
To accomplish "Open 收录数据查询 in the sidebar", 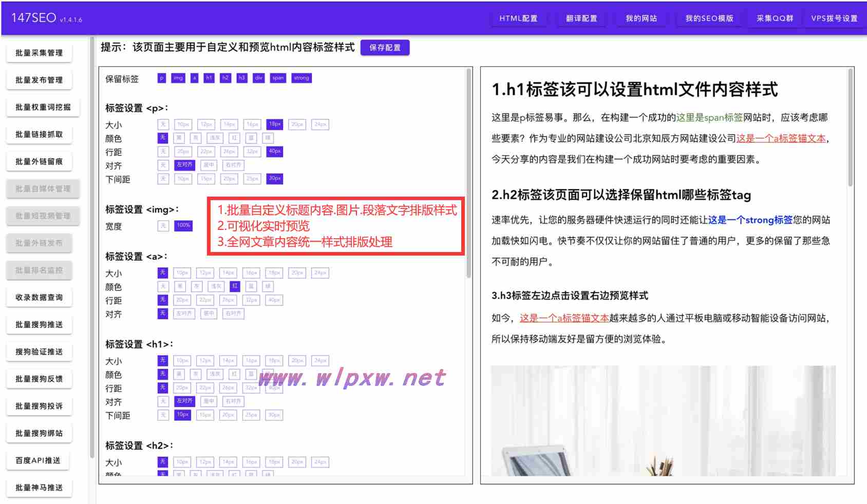I will 39,298.
